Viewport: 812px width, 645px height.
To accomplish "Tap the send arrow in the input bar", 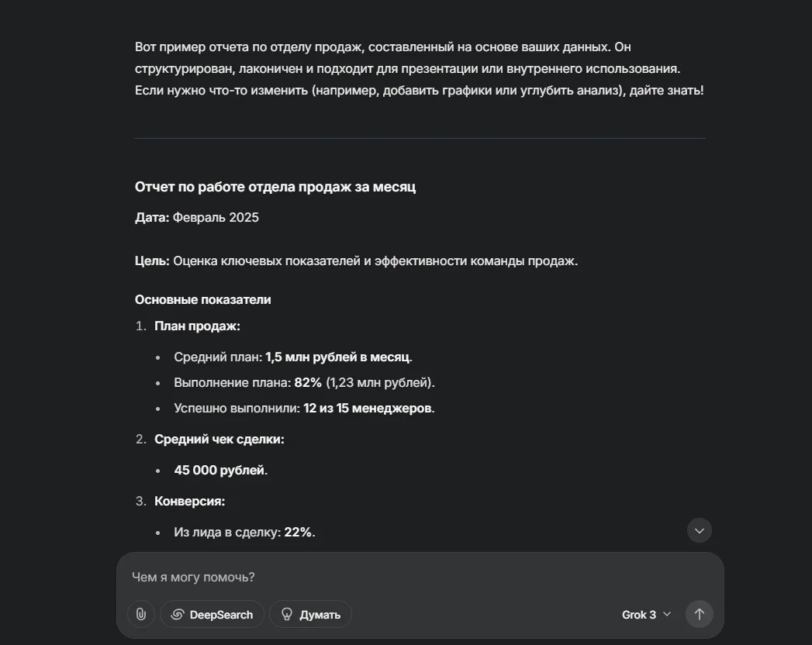I will point(699,614).
